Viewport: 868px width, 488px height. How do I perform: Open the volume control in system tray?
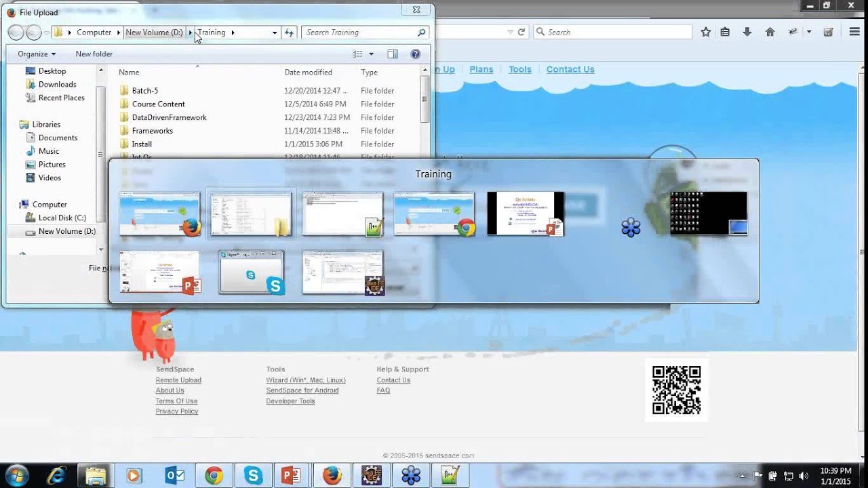point(804,476)
